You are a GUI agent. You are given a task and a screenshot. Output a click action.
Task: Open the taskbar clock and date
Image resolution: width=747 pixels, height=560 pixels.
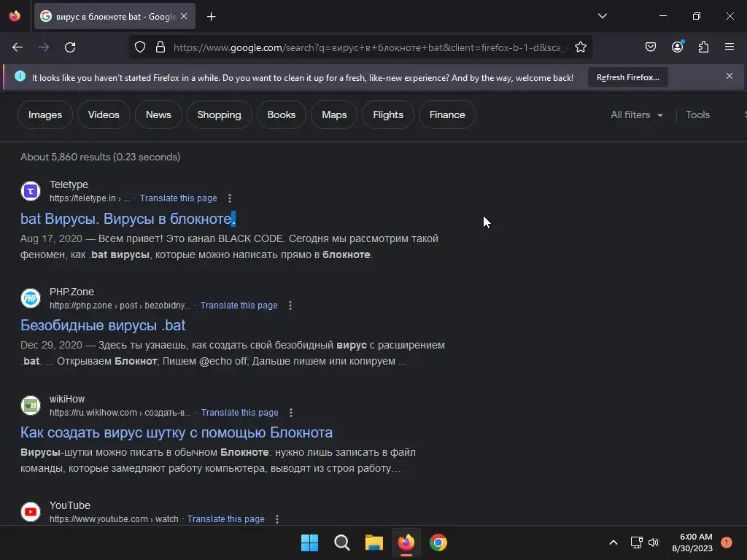pyautogui.click(x=692, y=542)
